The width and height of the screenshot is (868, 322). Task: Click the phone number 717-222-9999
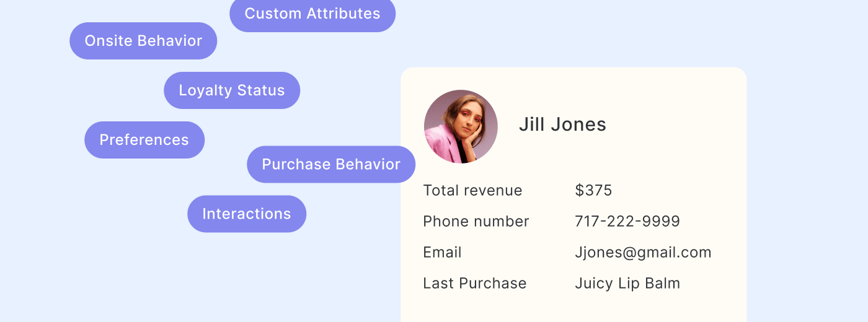[x=627, y=222]
